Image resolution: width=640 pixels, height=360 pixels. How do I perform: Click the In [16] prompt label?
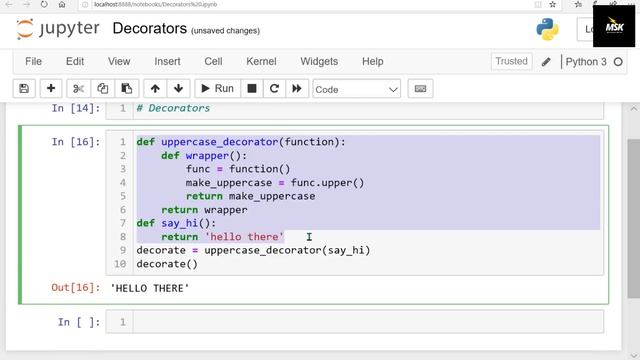click(76, 142)
